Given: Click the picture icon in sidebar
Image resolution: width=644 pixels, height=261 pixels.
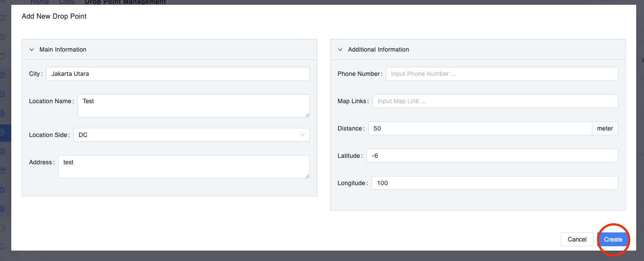Looking at the screenshot, I should click(3, 95).
